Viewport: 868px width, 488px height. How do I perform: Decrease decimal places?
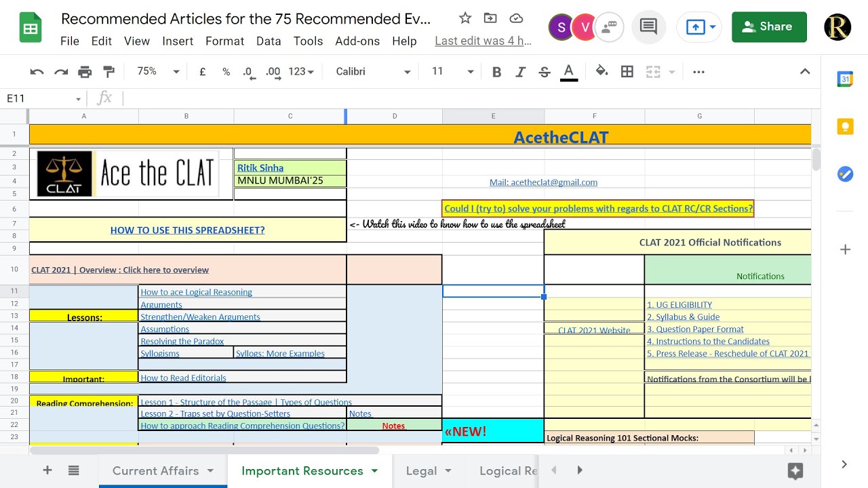(249, 72)
